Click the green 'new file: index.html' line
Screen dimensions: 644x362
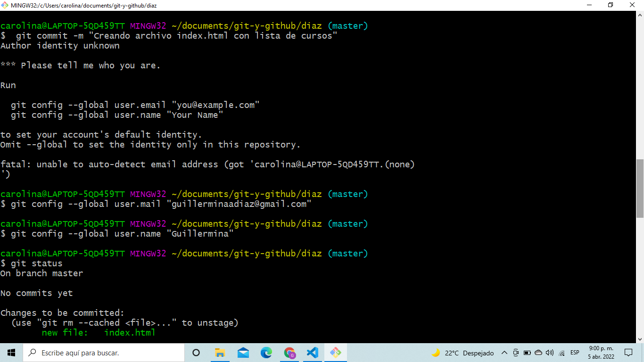click(99, 333)
